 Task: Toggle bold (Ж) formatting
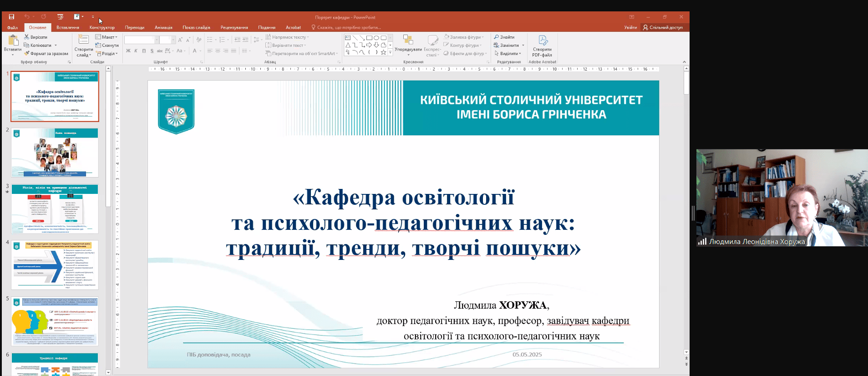pyautogui.click(x=128, y=51)
